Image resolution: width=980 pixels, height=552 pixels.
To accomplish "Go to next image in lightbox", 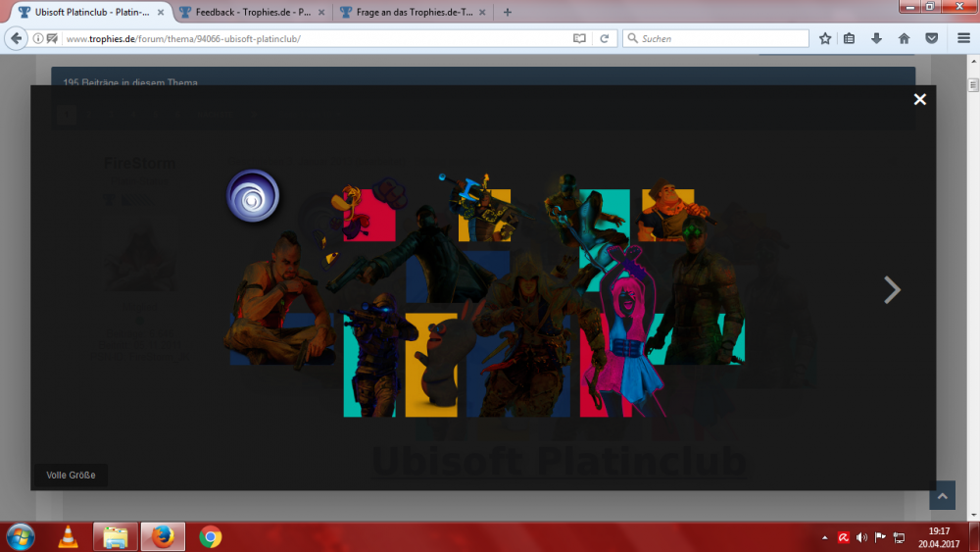I will [x=891, y=289].
